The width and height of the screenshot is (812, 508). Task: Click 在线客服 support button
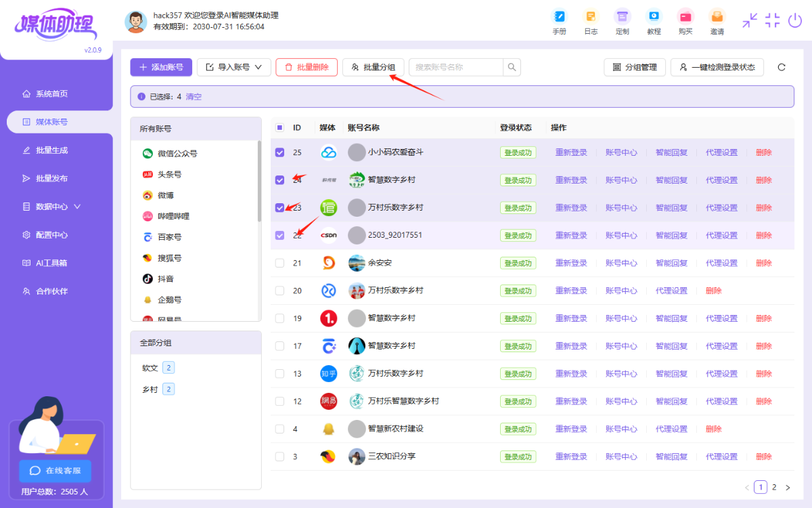(x=55, y=471)
